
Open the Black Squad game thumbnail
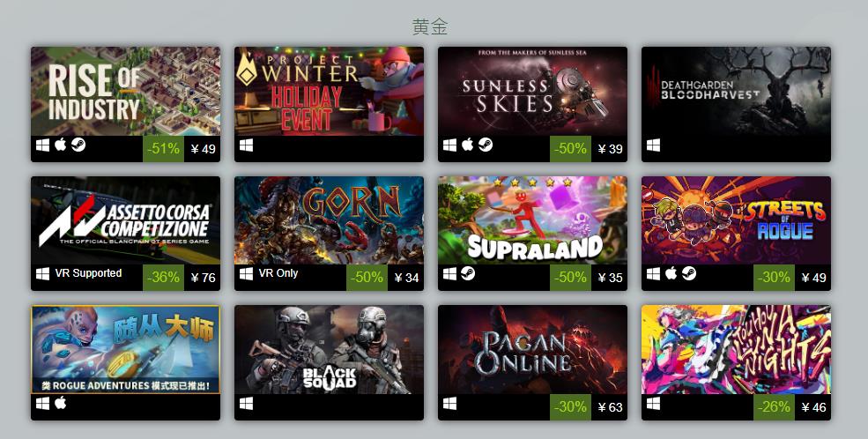tap(329, 349)
